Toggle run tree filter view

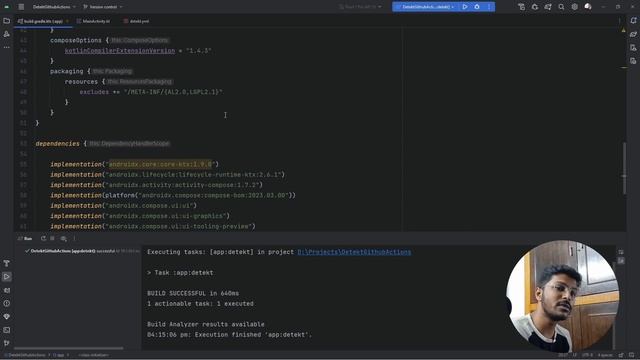pyautogui.click(x=63, y=238)
